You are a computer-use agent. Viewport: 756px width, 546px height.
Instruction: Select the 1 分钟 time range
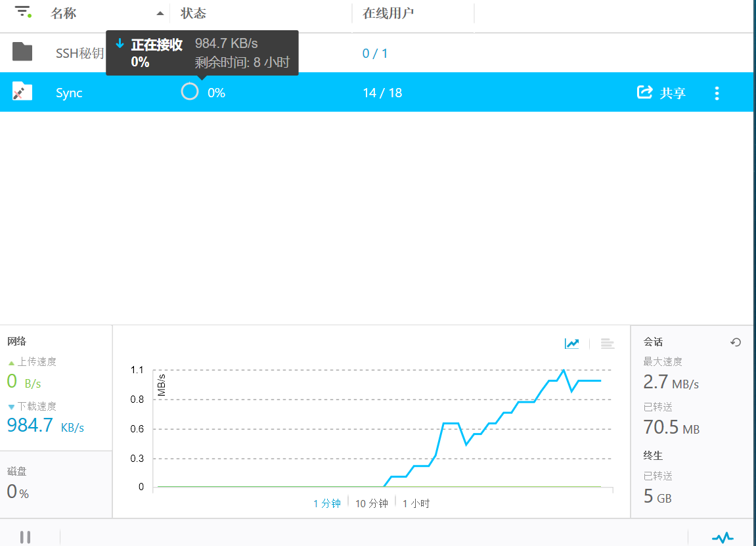tap(326, 503)
